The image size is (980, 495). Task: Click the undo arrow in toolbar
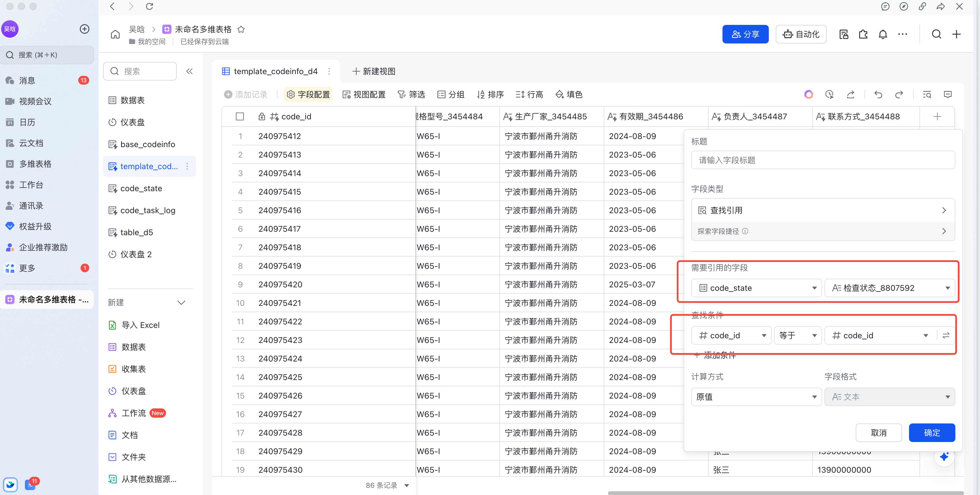[x=878, y=94]
